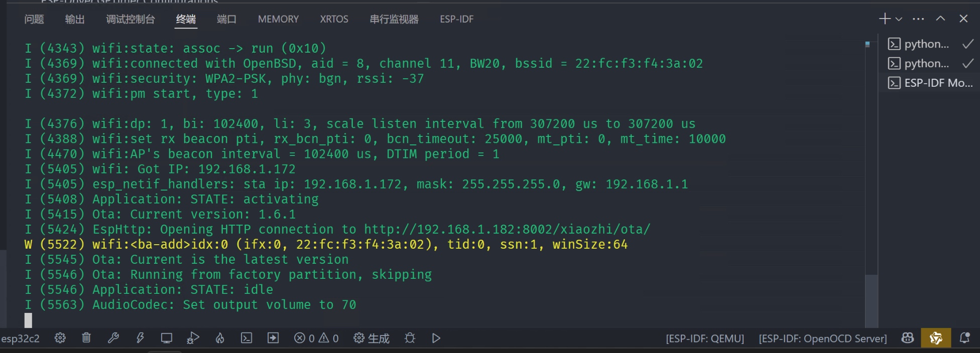
Task: Switch to the MEMORY tab
Action: point(278,19)
